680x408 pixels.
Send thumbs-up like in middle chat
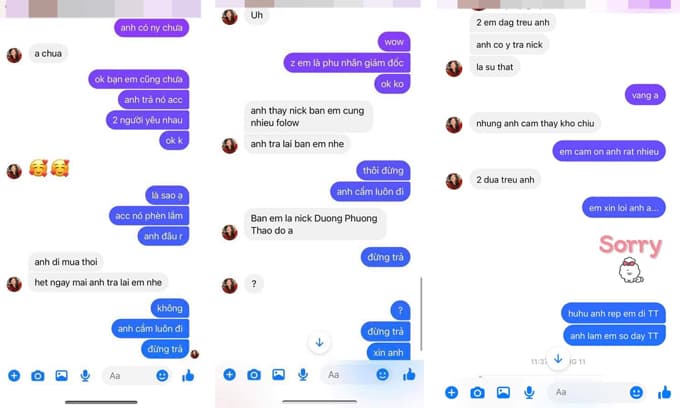(409, 374)
